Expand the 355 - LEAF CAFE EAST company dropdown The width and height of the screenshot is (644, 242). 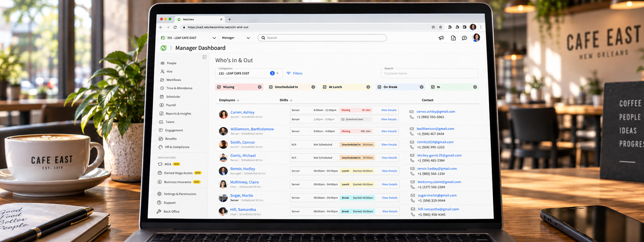pyautogui.click(x=188, y=38)
